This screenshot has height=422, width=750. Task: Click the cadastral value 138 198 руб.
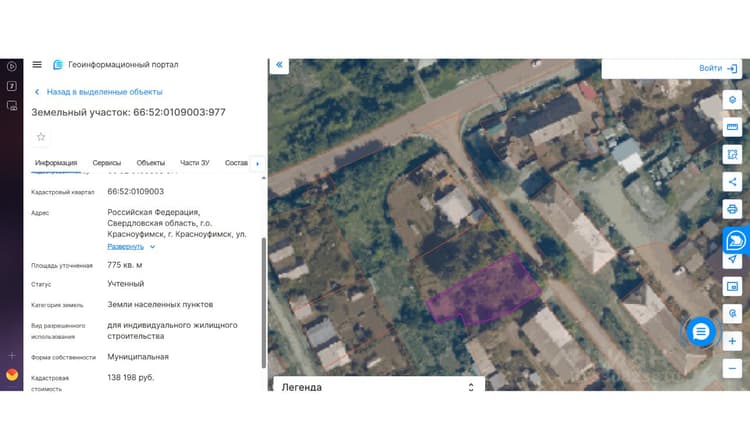(131, 378)
